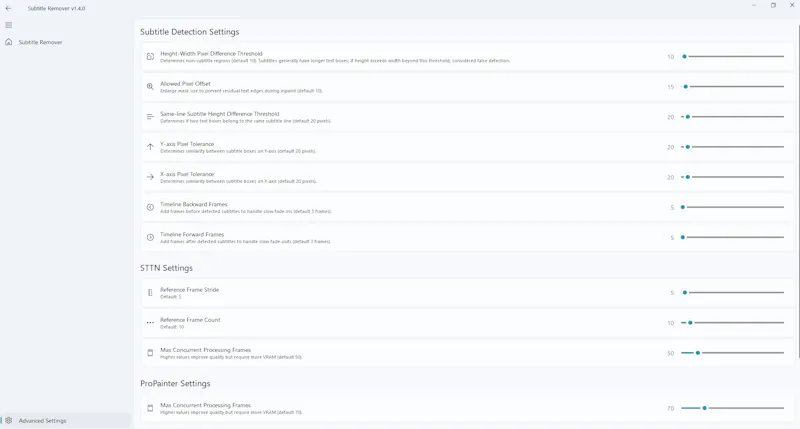The image size is (800, 429).
Task: Click the Timeline Forward Frames icon
Action: (150, 237)
